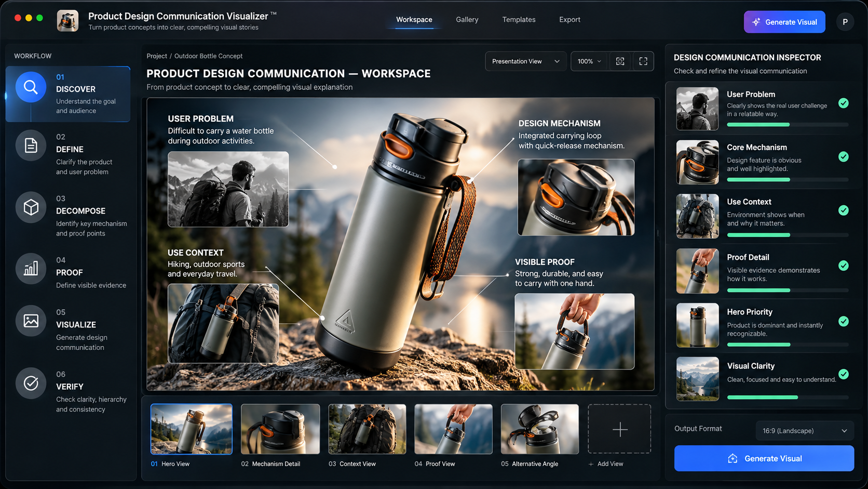Screen dimensions: 868x489
Task: Click the Discover step magnifier icon
Action: coord(31,87)
